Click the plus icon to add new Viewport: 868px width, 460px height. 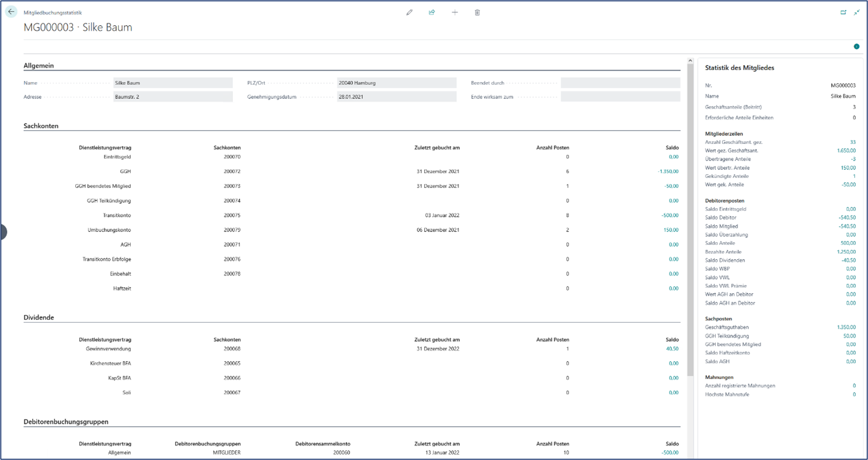pyautogui.click(x=455, y=13)
